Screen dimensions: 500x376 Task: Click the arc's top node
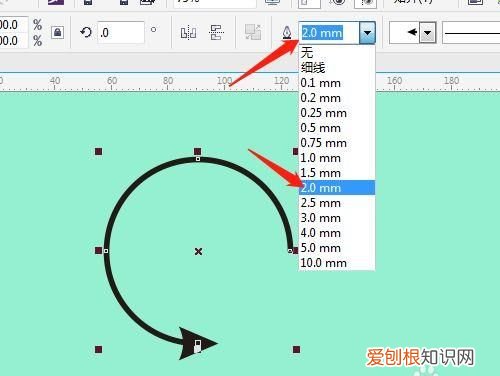(x=198, y=159)
